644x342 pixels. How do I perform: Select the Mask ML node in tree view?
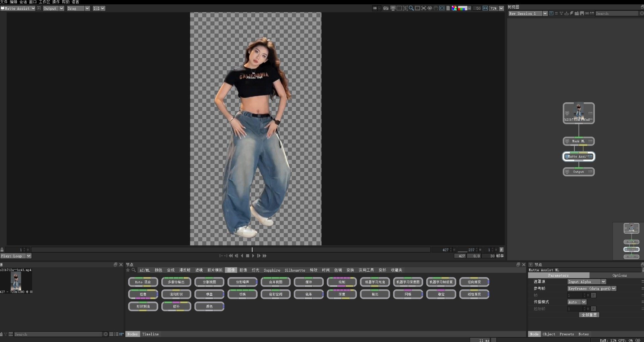(x=578, y=141)
